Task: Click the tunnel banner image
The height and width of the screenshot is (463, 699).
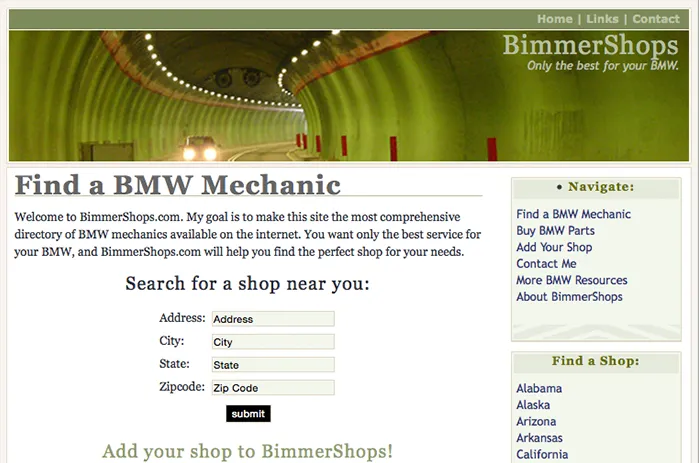Action: click(349, 96)
